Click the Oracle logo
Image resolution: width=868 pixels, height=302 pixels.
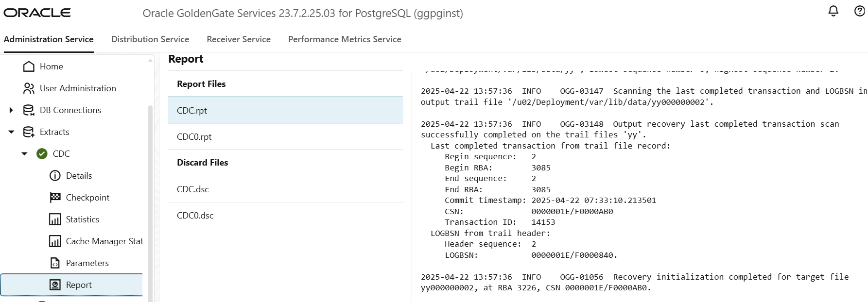[37, 13]
